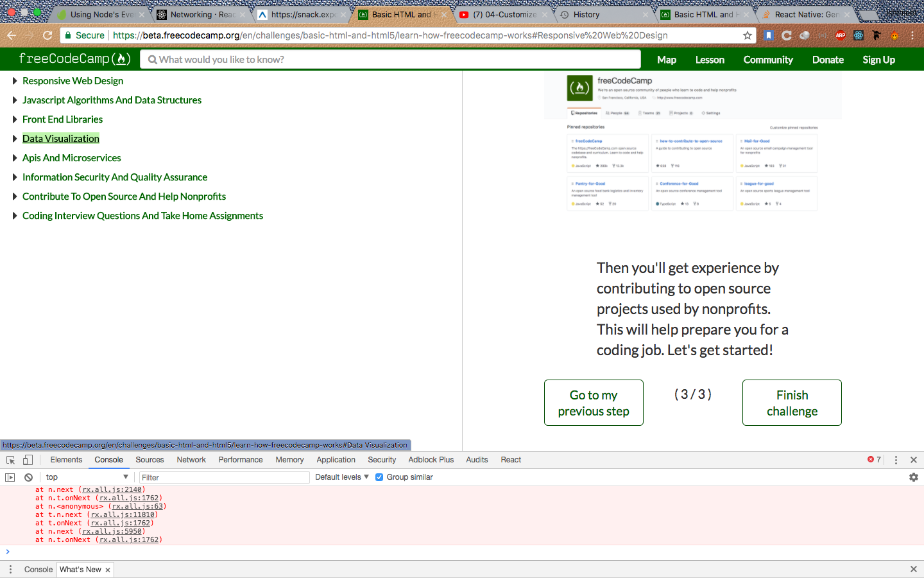Expand the Front End Libraries arrow
Viewport: 924px width, 578px height.
pos(15,119)
